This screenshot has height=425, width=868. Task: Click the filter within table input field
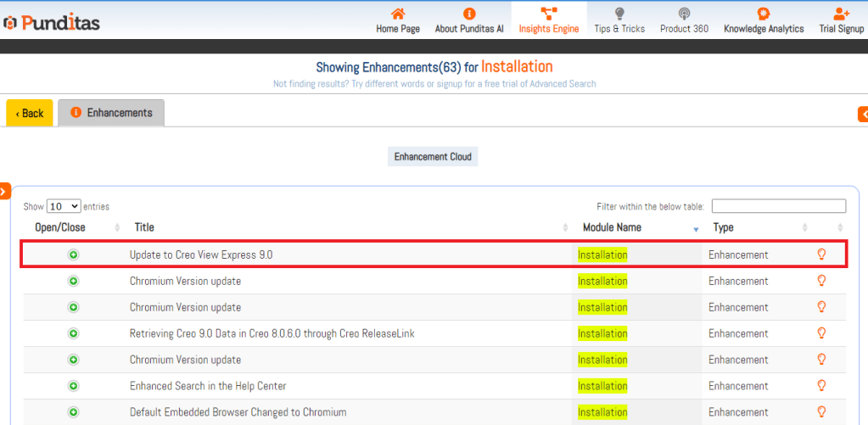coord(778,206)
